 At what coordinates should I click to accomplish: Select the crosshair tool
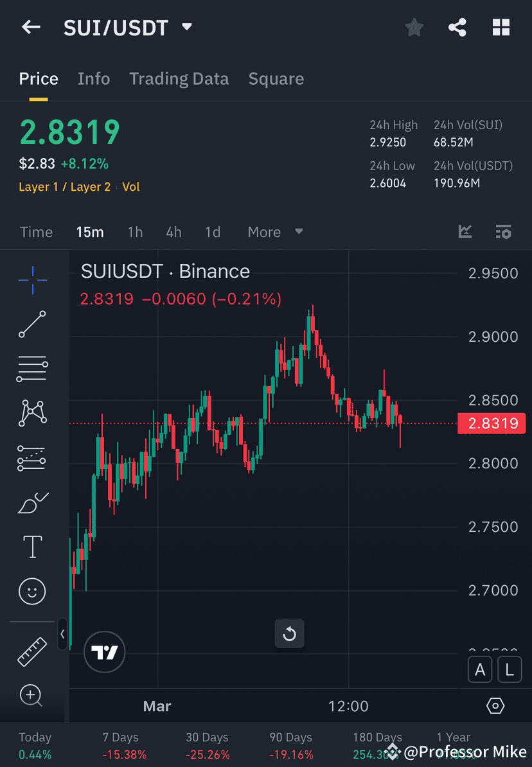[x=32, y=279]
